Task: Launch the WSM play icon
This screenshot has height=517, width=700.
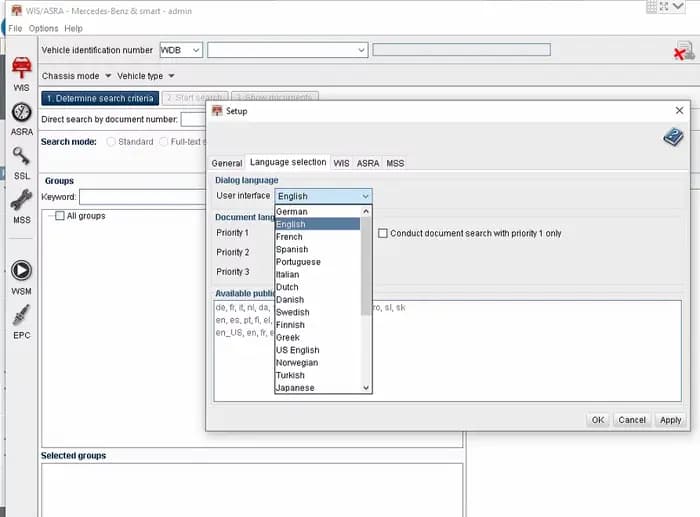Action: pos(21,271)
